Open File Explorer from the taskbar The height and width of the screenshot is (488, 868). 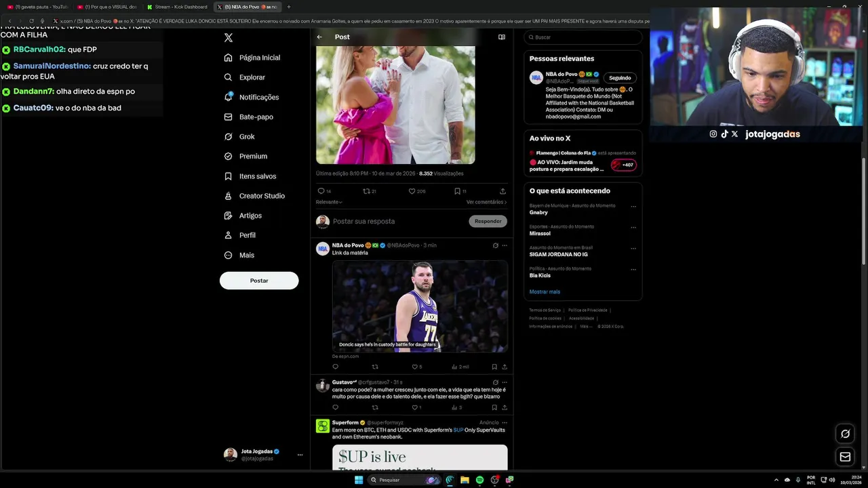(x=465, y=480)
